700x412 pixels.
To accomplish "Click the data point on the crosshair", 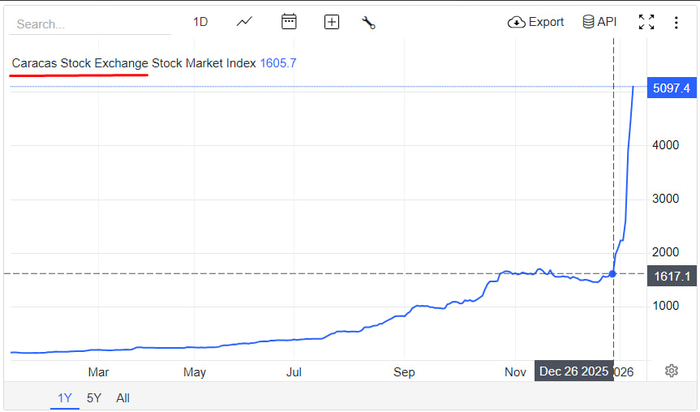I will click(x=612, y=273).
